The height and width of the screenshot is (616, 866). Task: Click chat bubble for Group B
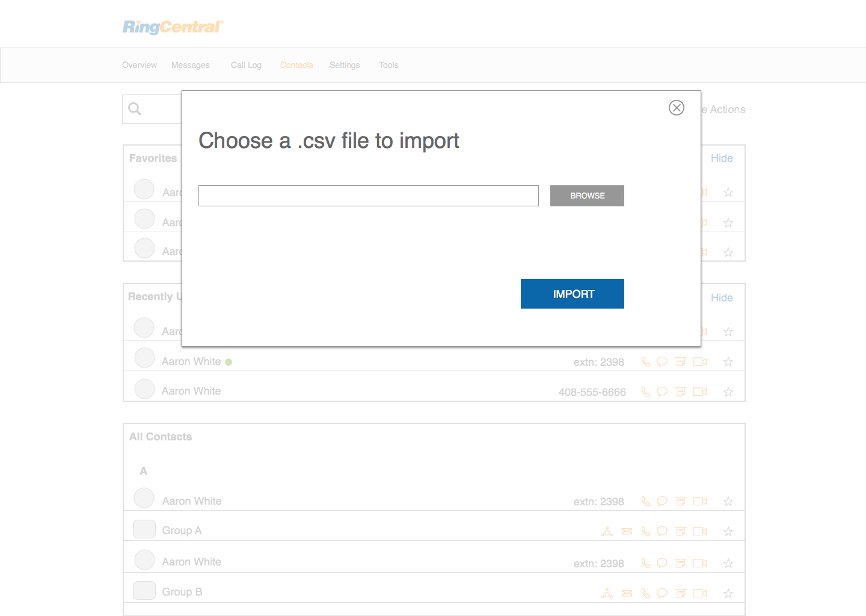pyautogui.click(x=662, y=593)
